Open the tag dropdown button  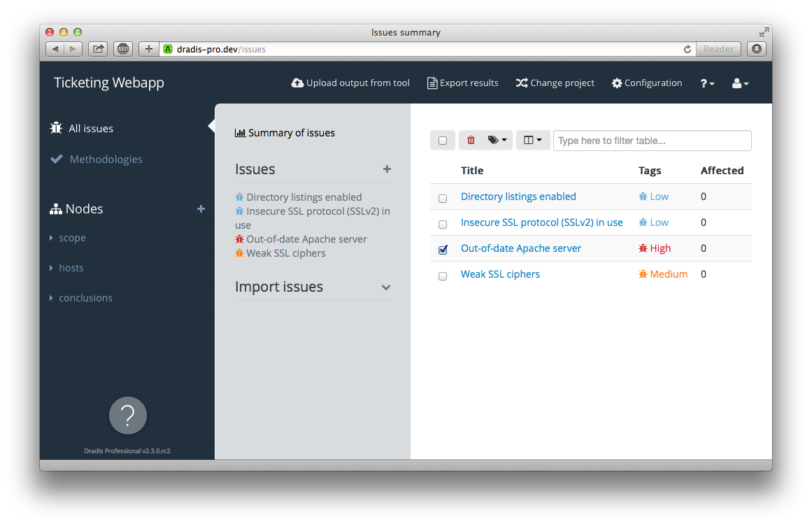pos(497,141)
